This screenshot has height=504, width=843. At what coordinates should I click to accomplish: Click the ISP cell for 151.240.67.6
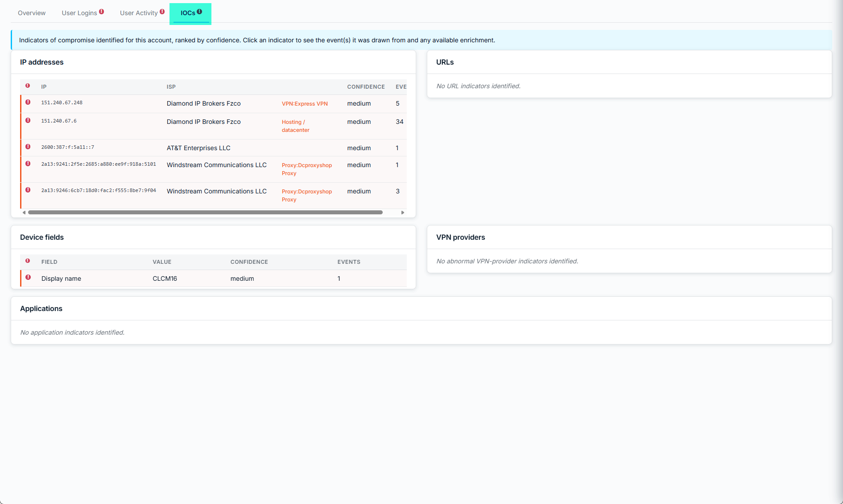point(204,122)
